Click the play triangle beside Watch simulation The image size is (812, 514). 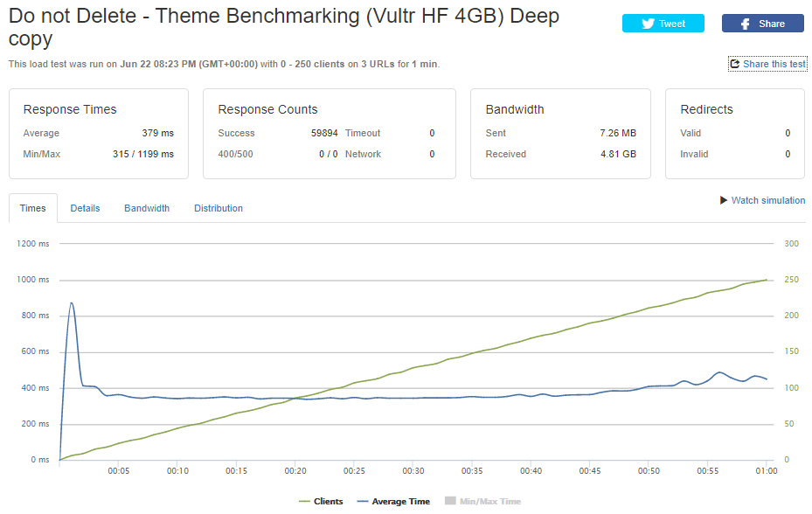[x=724, y=200]
